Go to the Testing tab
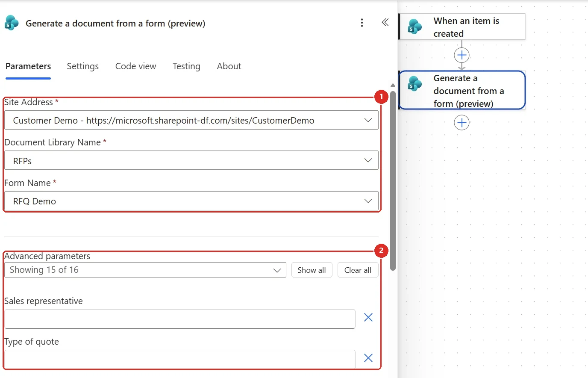588x378 pixels. [186, 66]
